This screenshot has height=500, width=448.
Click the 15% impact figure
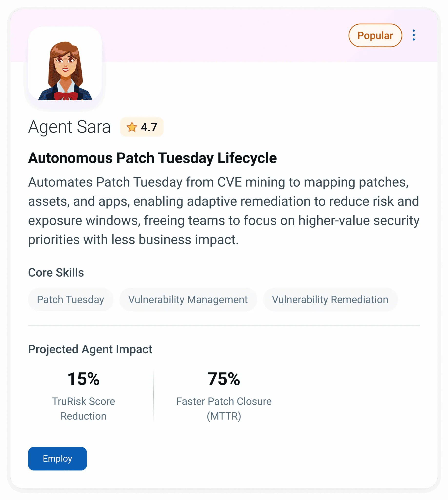83,379
